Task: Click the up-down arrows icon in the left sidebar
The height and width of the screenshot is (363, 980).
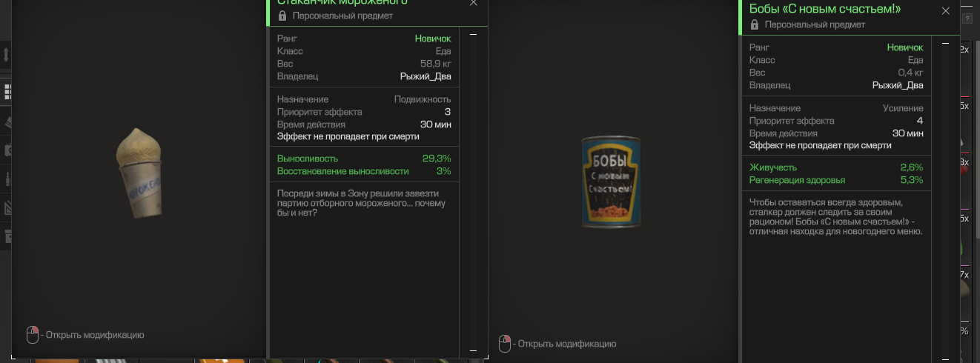Action: coord(6,55)
